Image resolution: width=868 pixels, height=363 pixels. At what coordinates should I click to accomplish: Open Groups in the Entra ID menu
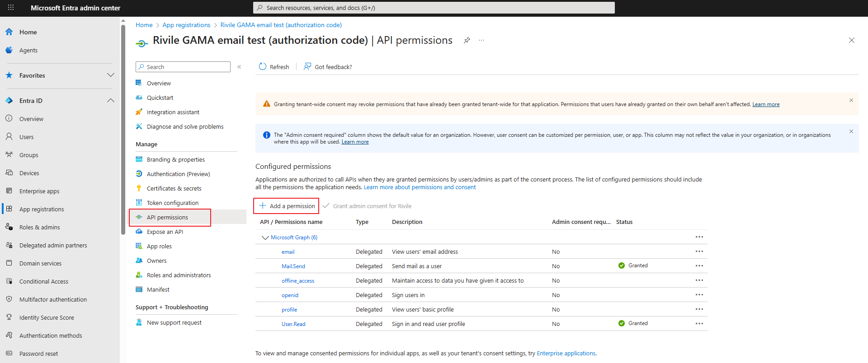(x=29, y=155)
